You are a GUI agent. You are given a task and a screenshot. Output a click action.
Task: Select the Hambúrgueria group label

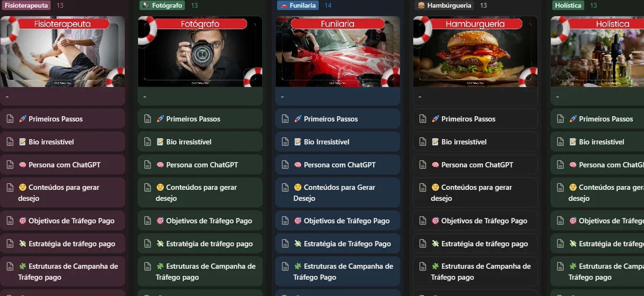click(444, 5)
